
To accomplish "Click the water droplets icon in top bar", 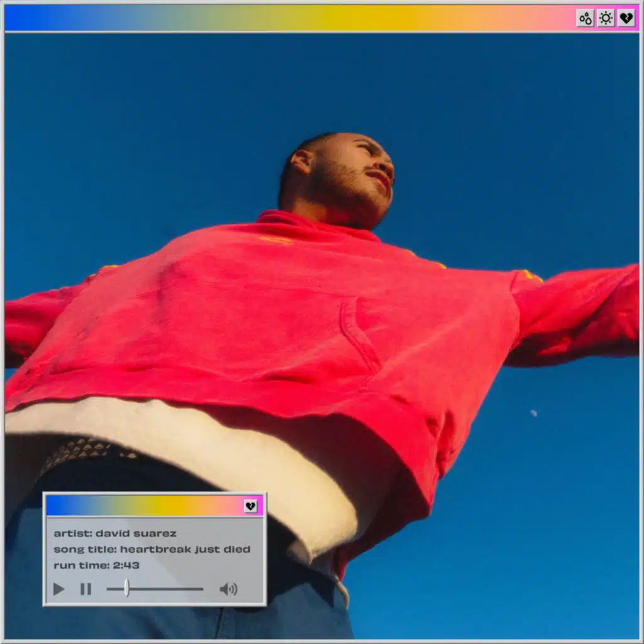I will coord(586,18).
